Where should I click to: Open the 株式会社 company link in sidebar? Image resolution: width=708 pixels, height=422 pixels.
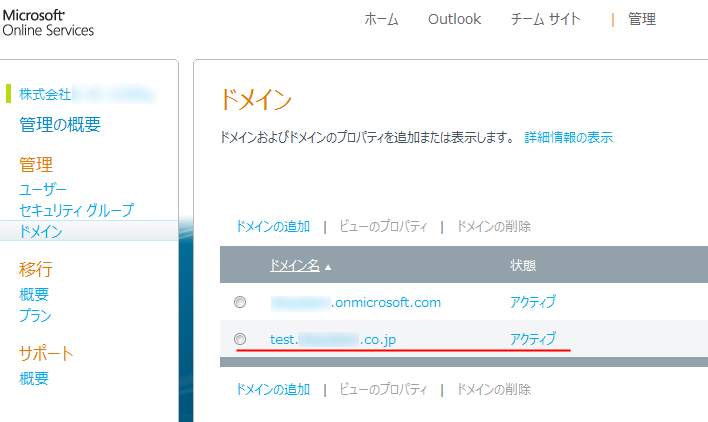click(x=86, y=94)
